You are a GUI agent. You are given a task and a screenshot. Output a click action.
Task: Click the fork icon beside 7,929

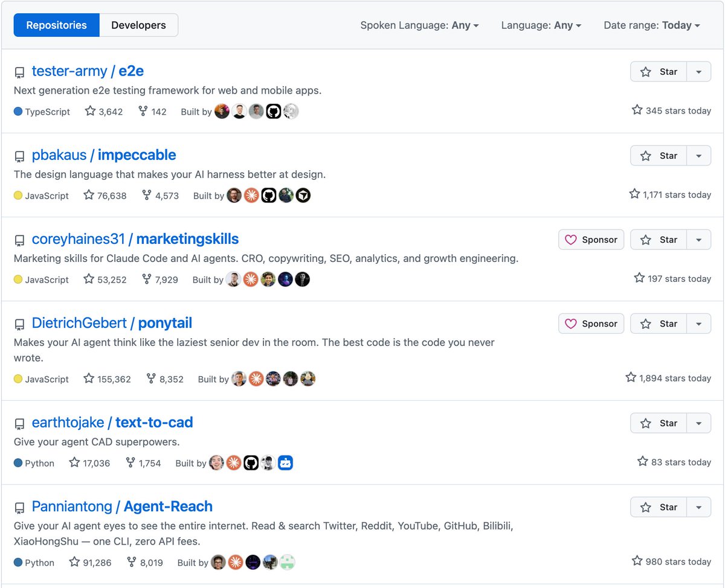pyautogui.click(x=146, y=279)
